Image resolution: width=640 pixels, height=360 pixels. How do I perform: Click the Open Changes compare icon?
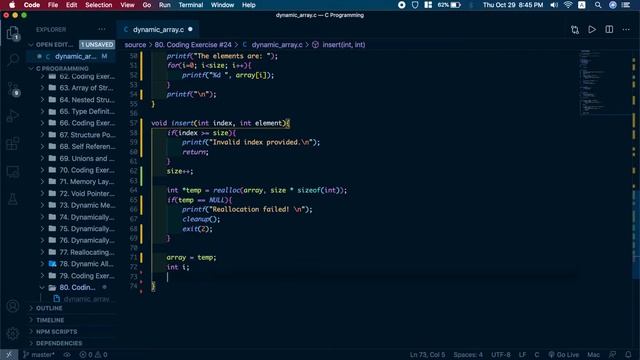point(575,29)
